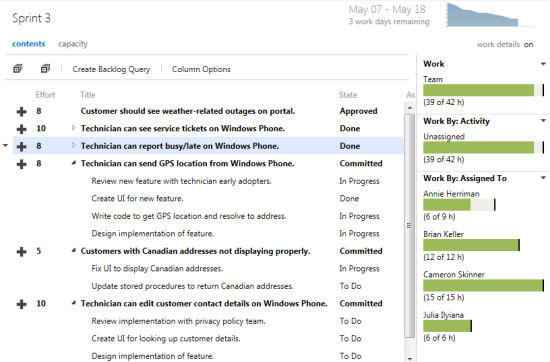Open context menu arrow beside busy/late row
Screen dimensions: 550x362
tap(5, 145)
